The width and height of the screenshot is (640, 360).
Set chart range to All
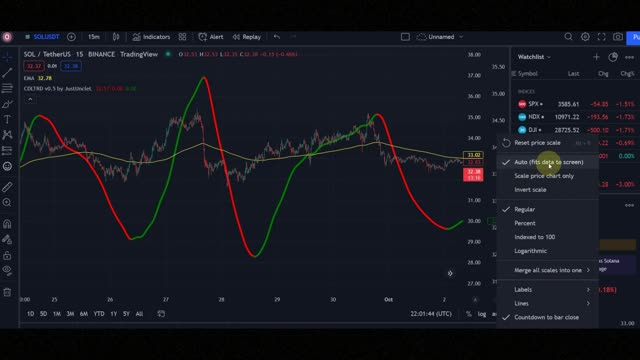click(139, 314)
